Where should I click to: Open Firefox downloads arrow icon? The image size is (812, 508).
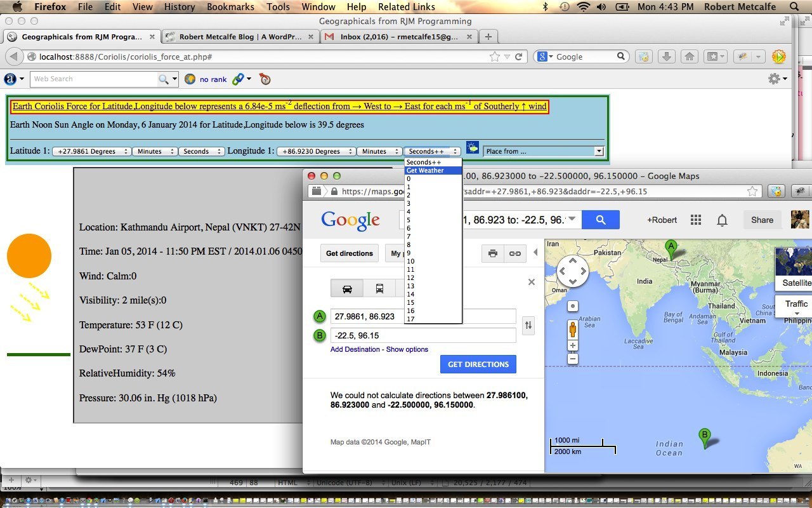tap(666, 57)
